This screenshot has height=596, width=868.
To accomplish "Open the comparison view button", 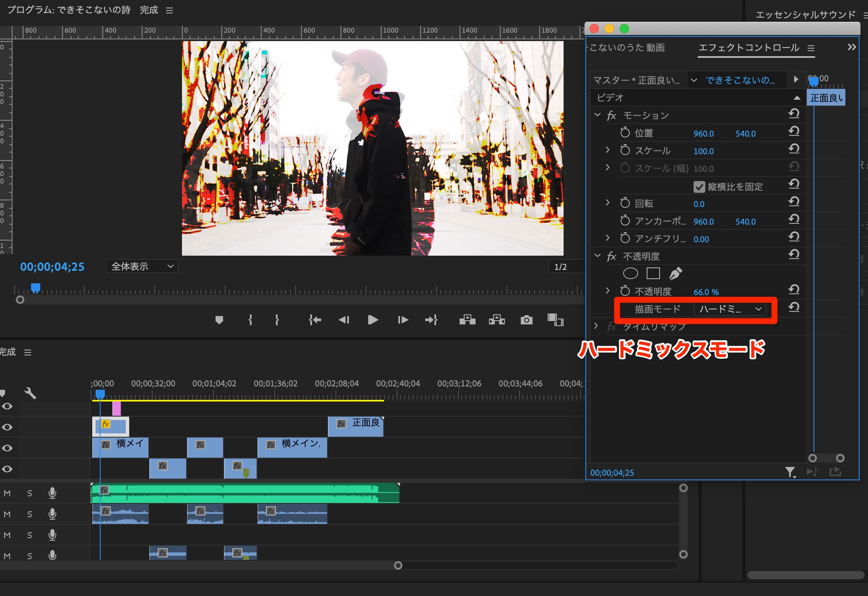I will 555,320.
